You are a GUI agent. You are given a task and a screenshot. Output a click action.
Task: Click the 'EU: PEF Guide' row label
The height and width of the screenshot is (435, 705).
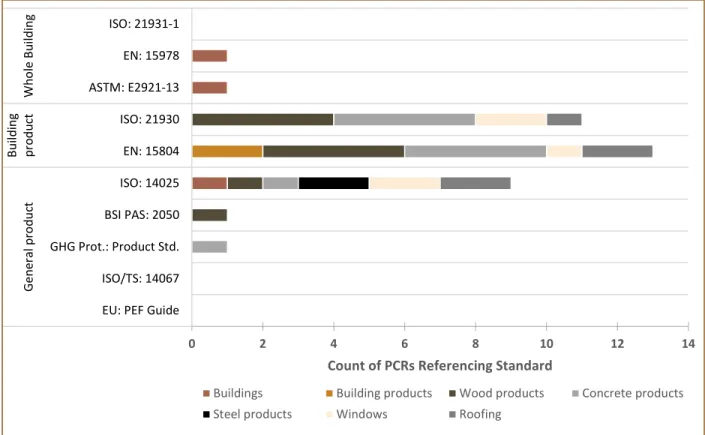tap(141, 310)
